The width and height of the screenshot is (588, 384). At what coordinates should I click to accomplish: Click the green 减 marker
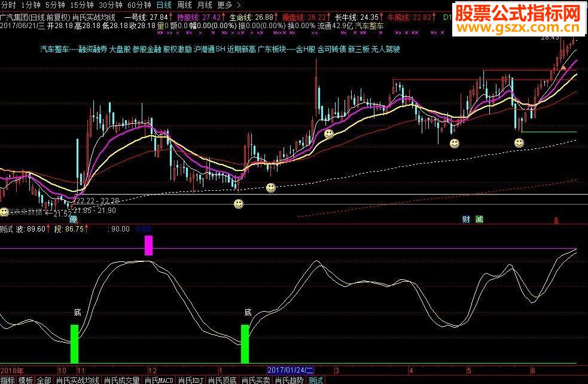pyautogui.click(x=479, y=220)
